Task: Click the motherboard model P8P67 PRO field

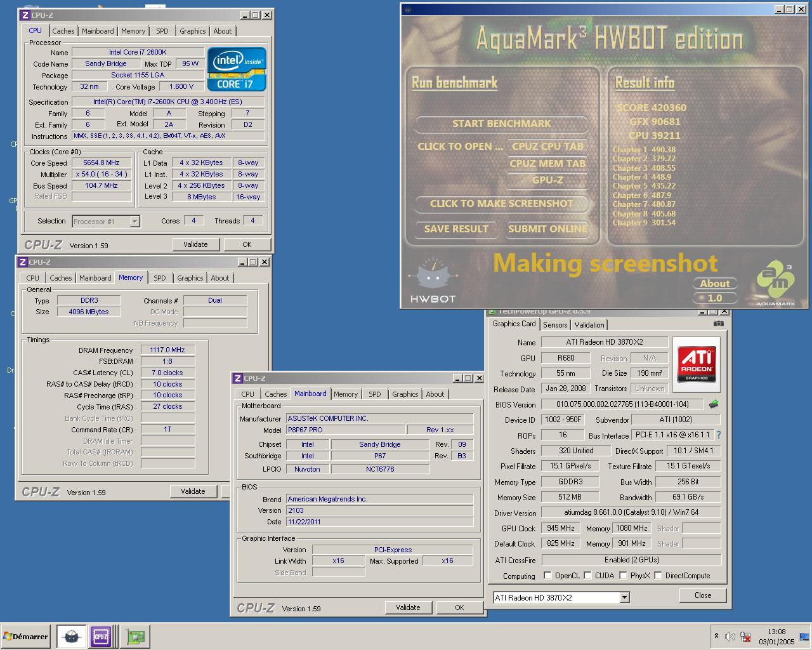Action: click(346, 430)
